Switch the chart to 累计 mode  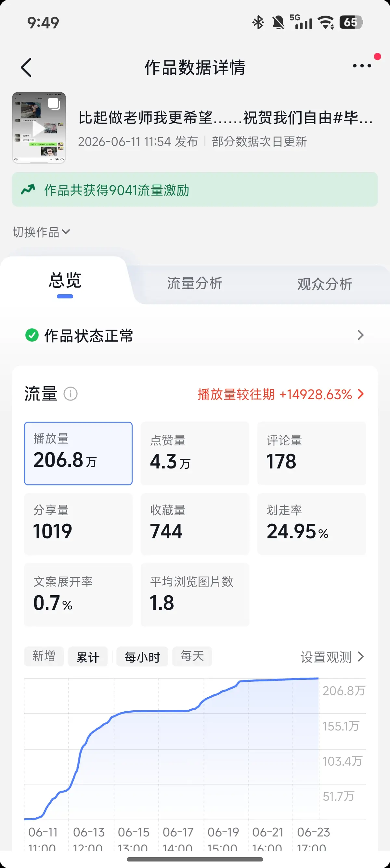(x=87, y=656)
